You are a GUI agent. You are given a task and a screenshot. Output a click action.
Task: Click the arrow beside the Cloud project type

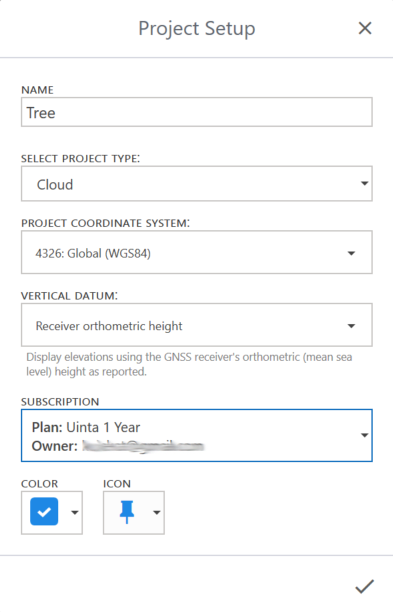365,183
